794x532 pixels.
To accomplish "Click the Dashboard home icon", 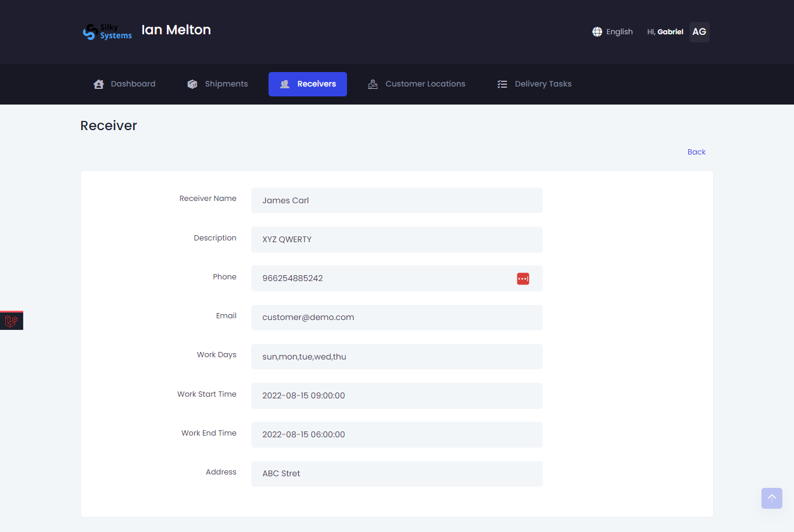I will (99, 84).
